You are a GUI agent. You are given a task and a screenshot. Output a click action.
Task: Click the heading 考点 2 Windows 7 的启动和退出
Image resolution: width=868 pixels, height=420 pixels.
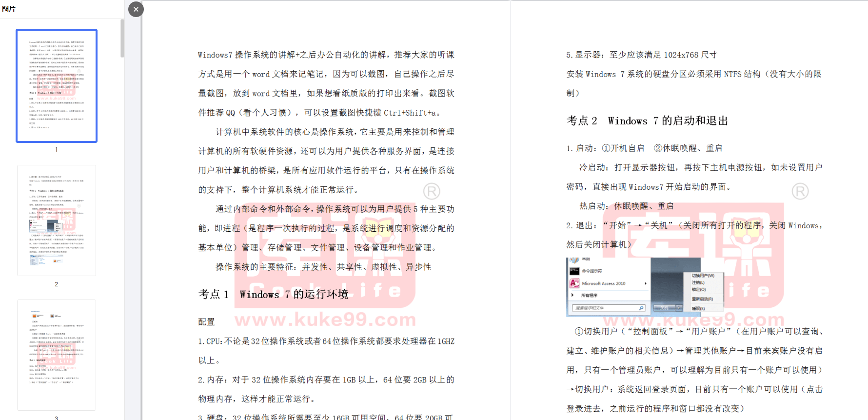coord(647,120)
